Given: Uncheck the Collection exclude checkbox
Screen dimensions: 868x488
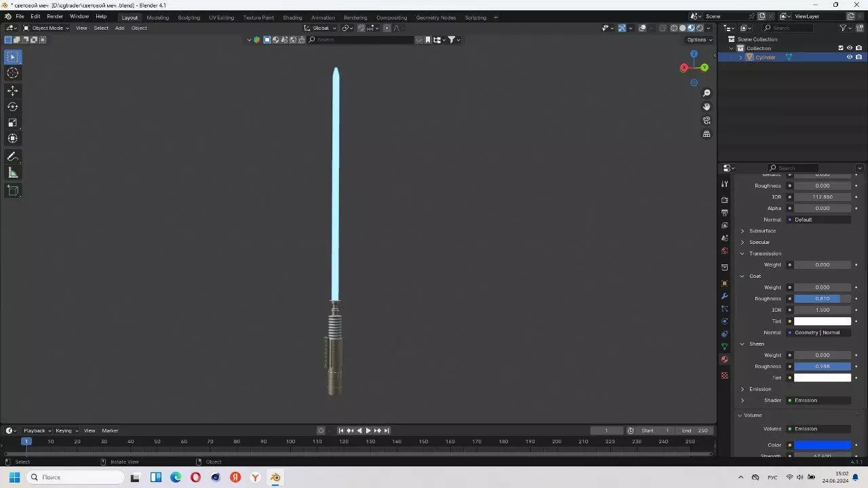Looking at the screenshot, I should click(841, 48).
